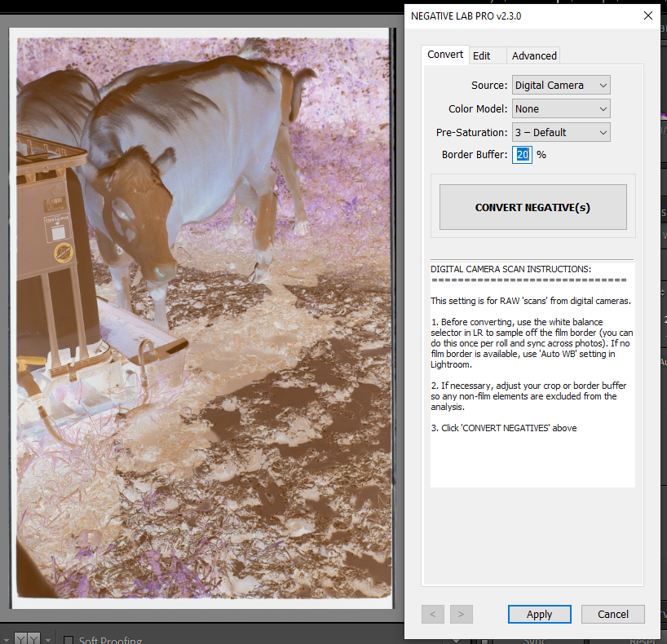Image resolution: width=667 pixels, height=644 pixels.
Task: Go to next photo with the > button
Action: click(x=462, y=614)
